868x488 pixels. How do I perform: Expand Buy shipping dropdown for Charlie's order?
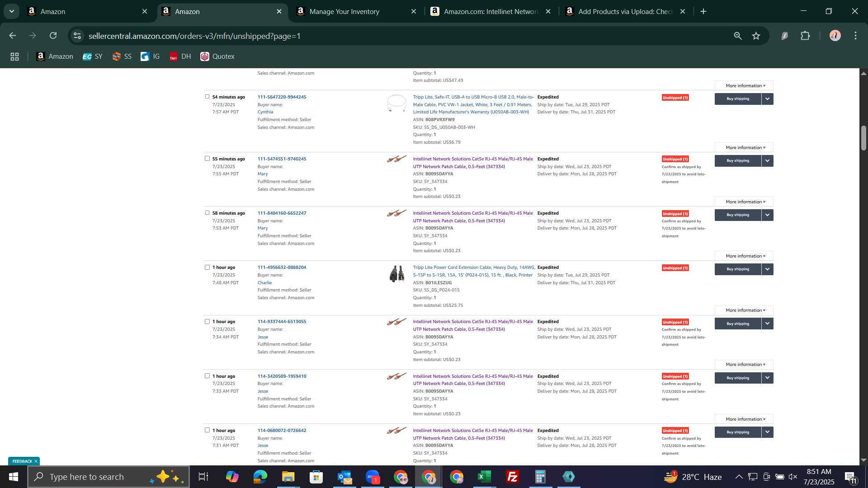pos(767,269)
